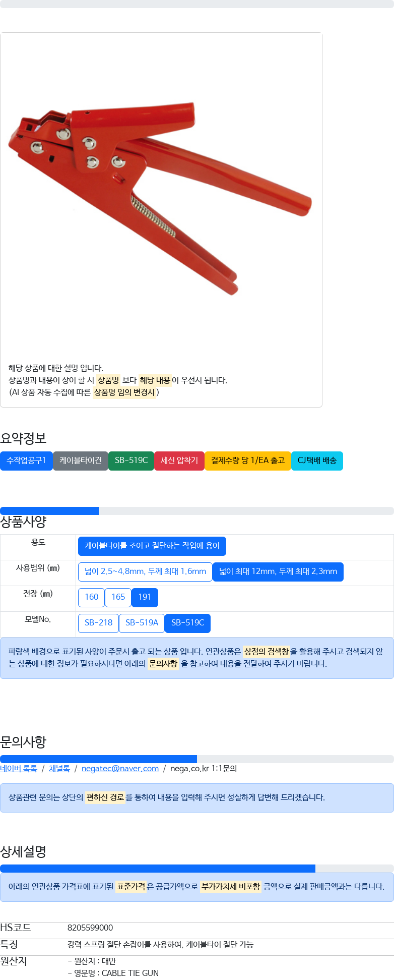The width and height of the screenshot is (394, 980).
Task: Click the 케이블타이를 조이고 절단하는 작업에 용이 button
Action: [152, 546]
